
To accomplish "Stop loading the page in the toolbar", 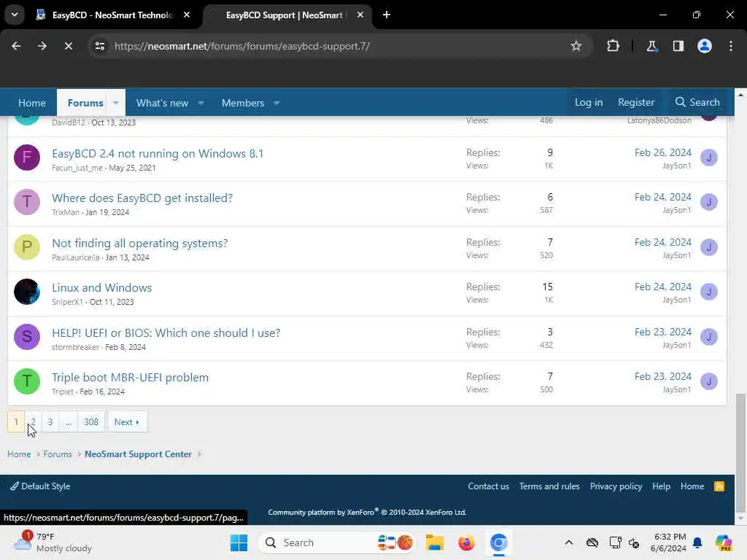I will click(68, 46).
